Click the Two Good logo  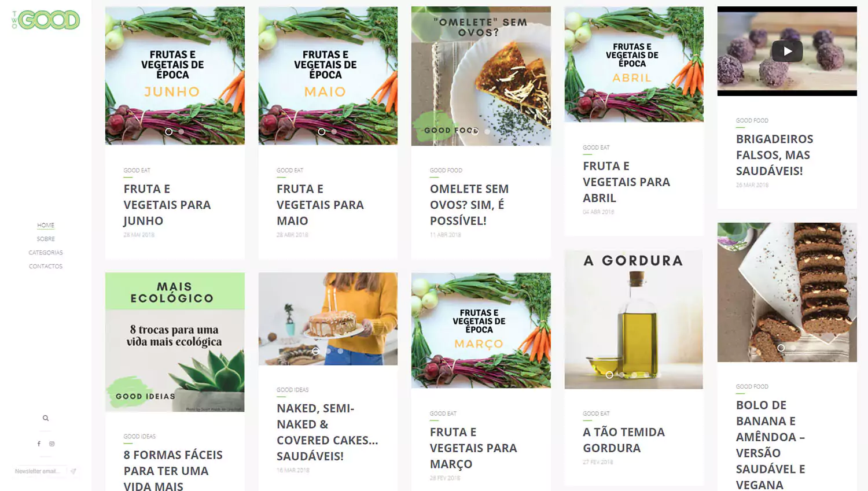coord(45,20)
